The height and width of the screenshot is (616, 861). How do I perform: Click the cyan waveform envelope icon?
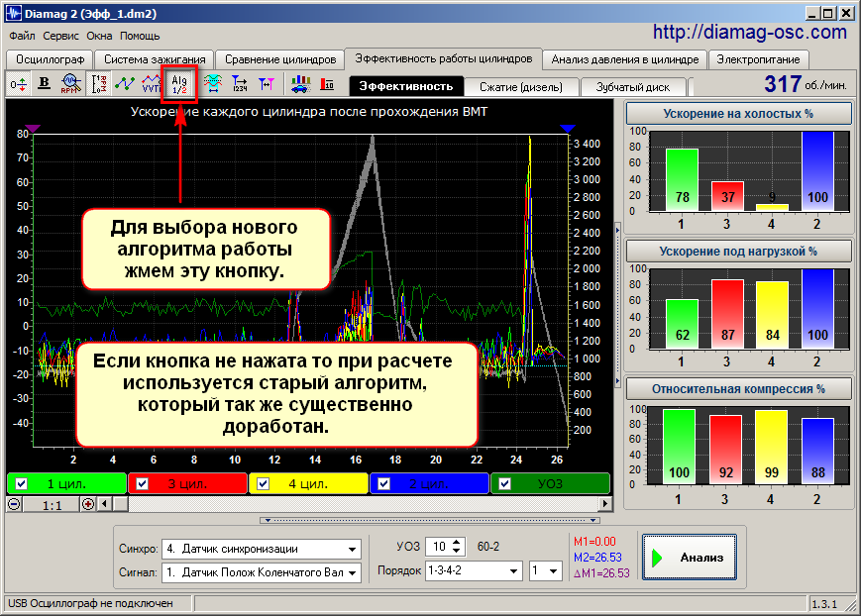[212, 84]
